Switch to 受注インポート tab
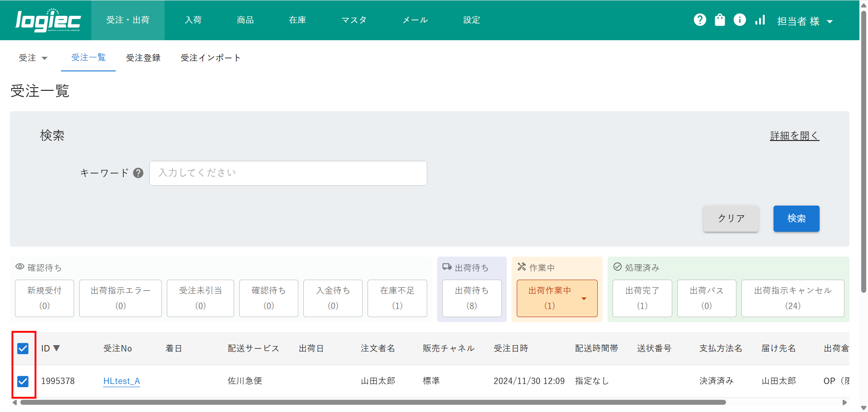 (210, 58)
